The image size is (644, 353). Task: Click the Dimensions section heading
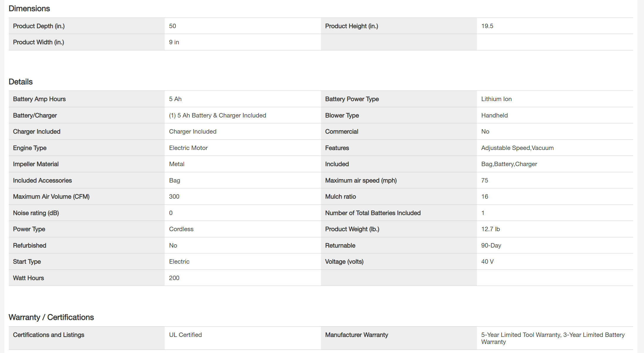pos(29,8)
